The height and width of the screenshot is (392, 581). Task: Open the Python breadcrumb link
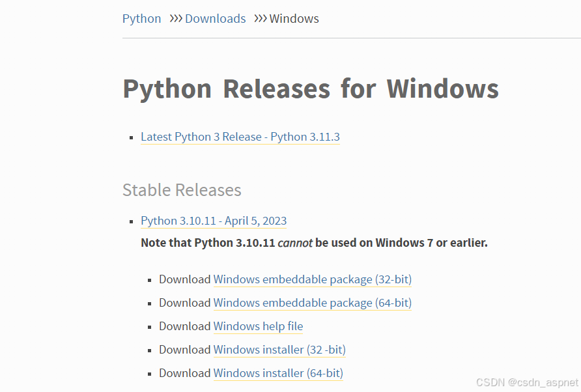click(141, 18)
